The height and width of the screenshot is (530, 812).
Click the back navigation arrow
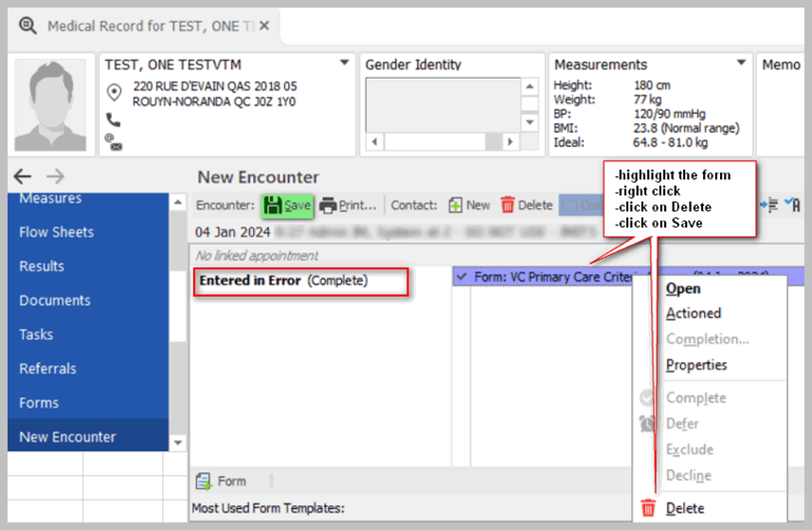tap(23, 176)
